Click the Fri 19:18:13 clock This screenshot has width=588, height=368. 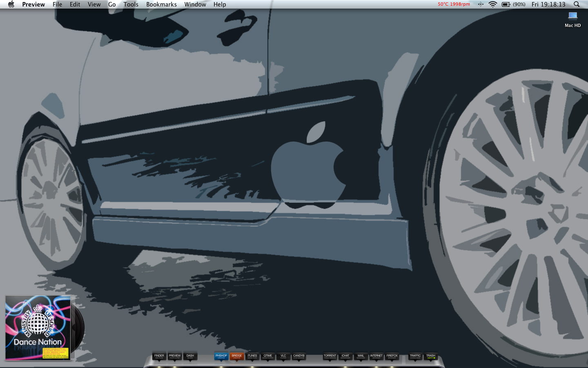pos(548,4)
